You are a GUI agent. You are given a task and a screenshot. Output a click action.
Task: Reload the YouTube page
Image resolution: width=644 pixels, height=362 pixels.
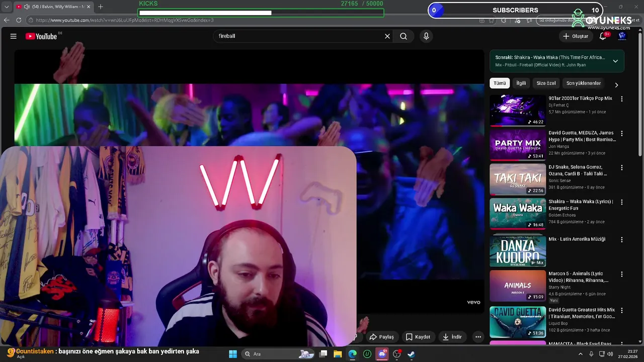point(19,20)
